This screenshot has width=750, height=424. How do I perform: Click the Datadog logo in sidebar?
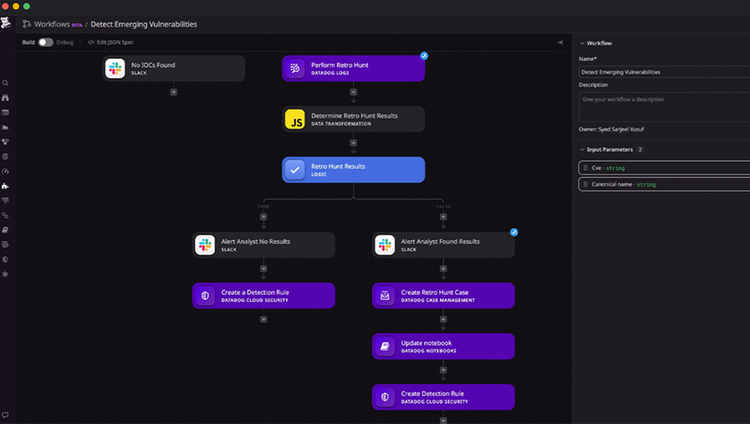point(5,22)
